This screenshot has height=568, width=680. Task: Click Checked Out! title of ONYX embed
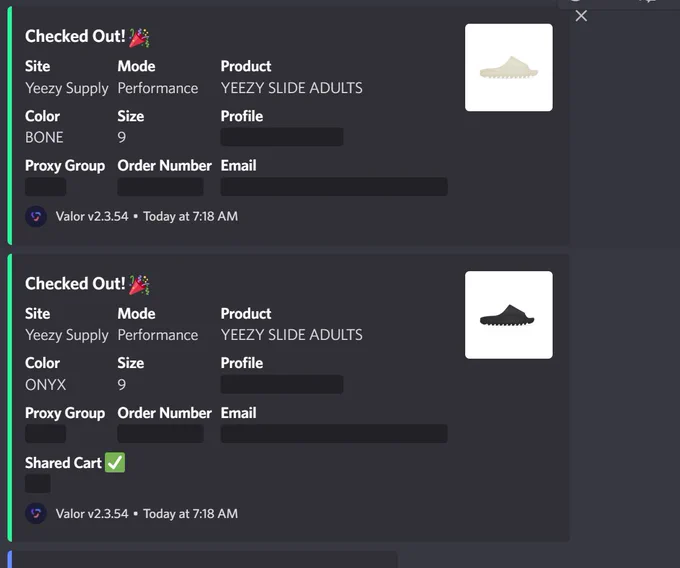75,284
